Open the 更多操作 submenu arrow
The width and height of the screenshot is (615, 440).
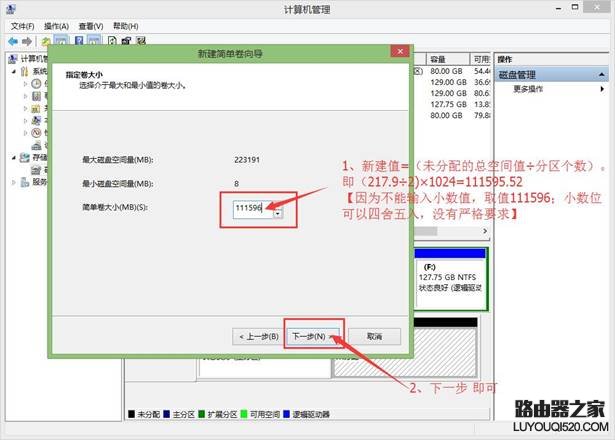pyautogui.click(x=602, y=89)
